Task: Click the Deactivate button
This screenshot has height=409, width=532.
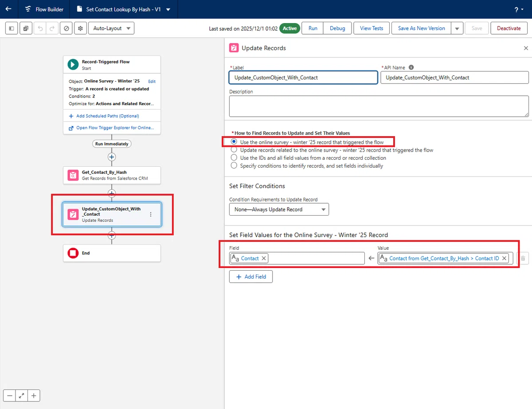Action: tap(509, 28)
